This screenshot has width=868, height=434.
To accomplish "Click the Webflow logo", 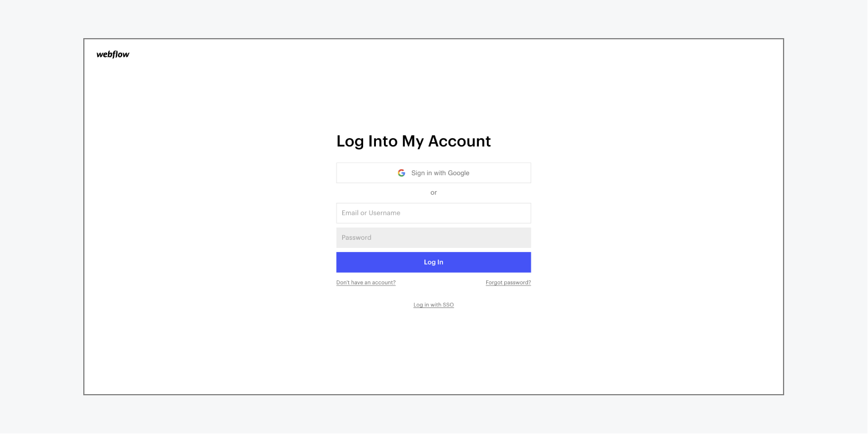I will [113, 54].
